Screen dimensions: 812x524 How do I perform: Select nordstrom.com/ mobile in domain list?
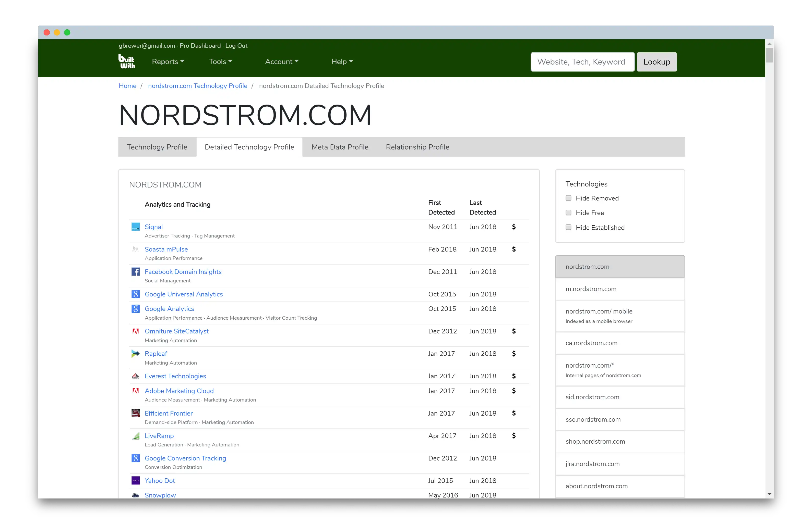pos(620,316)
